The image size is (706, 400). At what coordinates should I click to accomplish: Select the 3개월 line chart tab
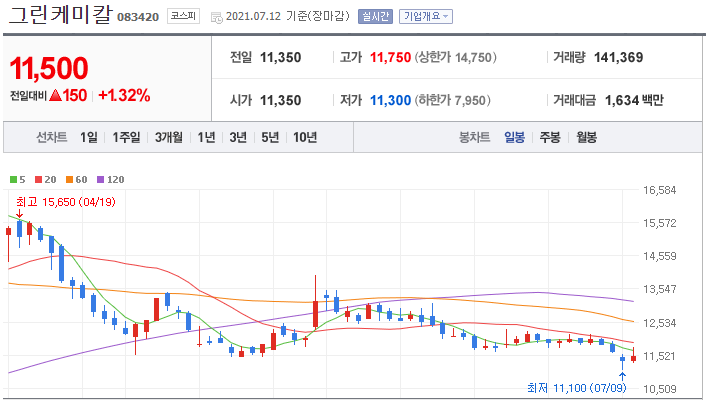pos(169,137)
